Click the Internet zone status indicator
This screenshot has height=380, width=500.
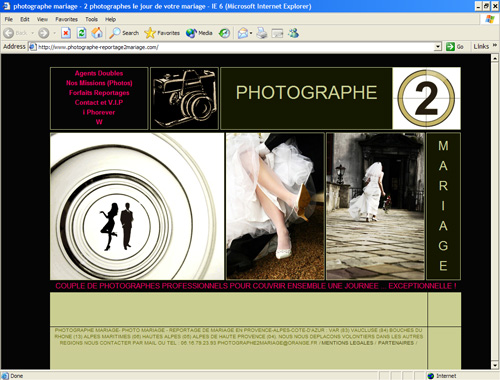pos(442,376)
